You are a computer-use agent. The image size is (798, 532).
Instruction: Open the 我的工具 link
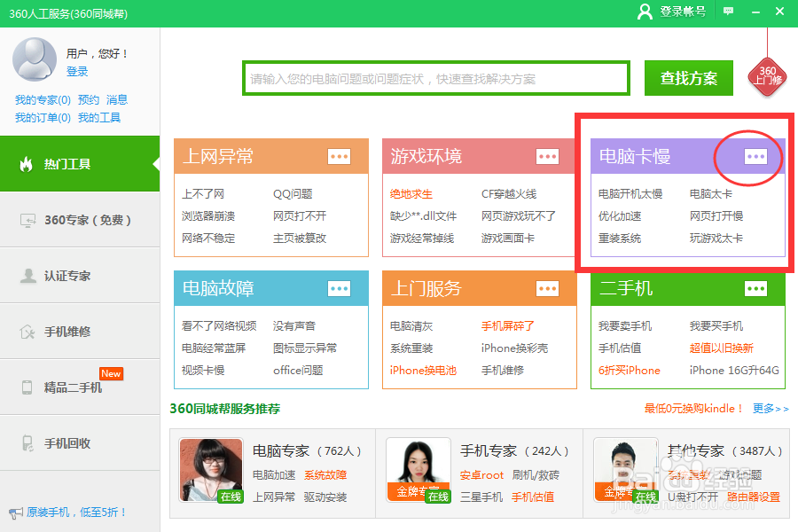point(99,118)
